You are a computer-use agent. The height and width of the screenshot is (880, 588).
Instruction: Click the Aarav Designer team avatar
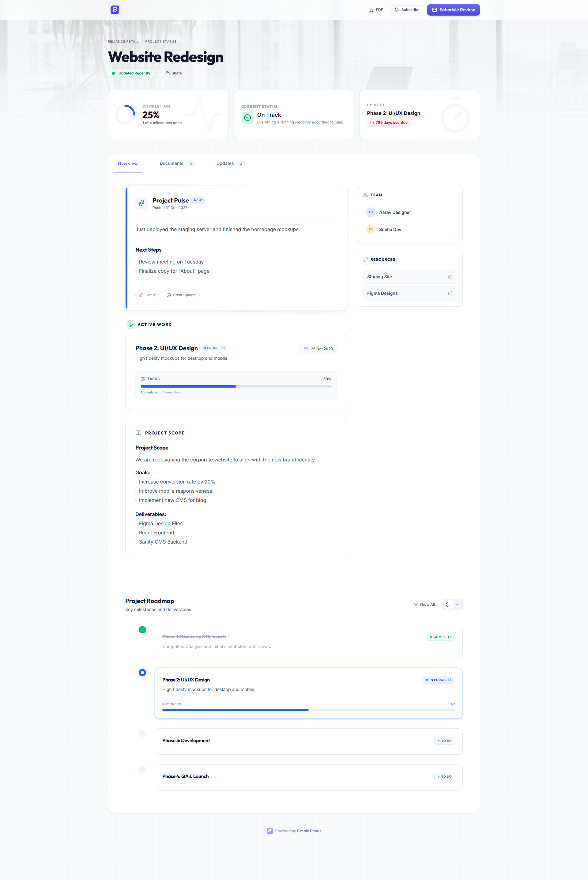pyautogui.click(x=370, y=212)
